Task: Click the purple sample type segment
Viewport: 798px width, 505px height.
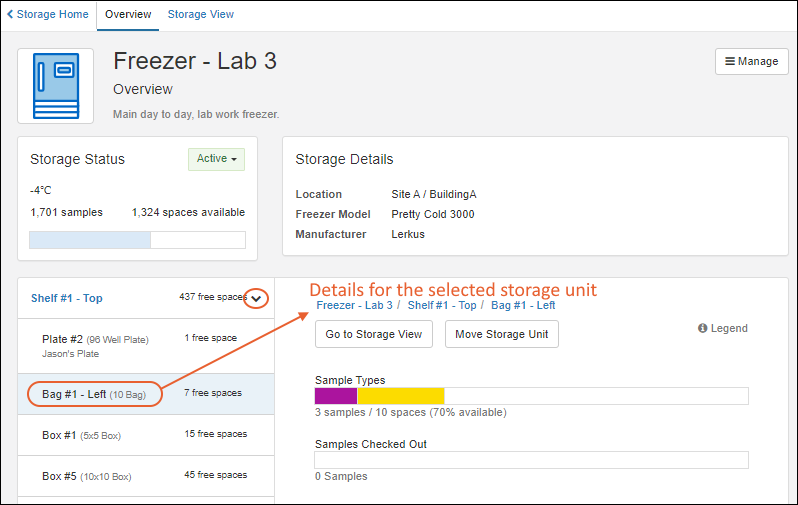Action: pos(336,396)
